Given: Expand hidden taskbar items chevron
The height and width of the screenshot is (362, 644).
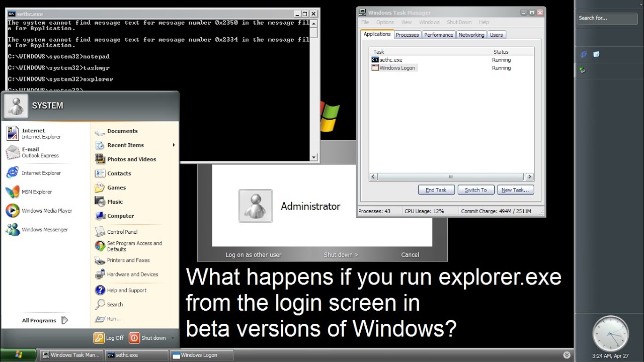Looking at the screenshot, I should pyautogui.click(x=566, y=355).
